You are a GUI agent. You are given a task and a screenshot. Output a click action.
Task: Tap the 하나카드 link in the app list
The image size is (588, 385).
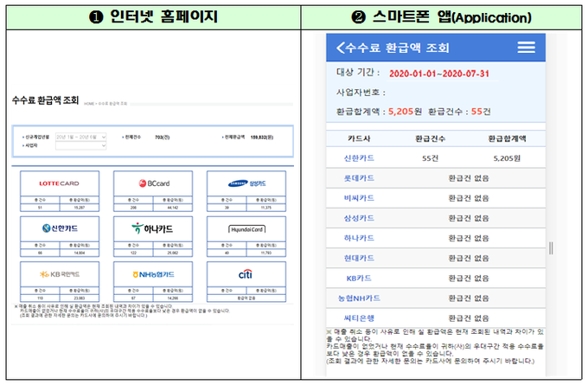point(359,238)
